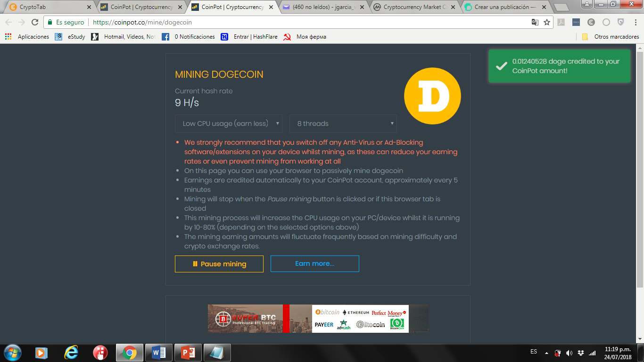Click the grey shield extension icon
644x362 pixels.
621,22
